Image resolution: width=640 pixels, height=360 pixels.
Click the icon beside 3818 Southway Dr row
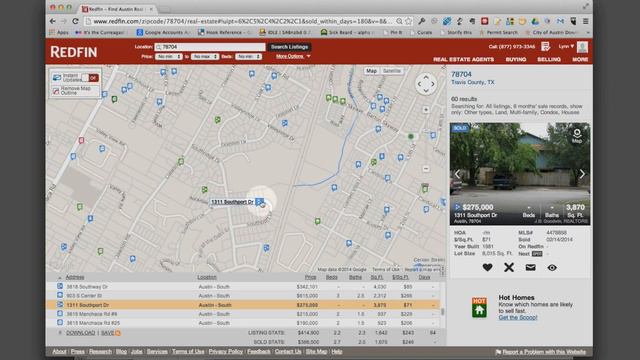60,287
